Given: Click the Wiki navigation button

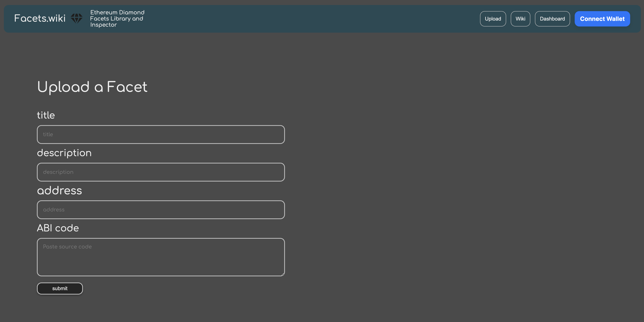Looking at the screenshot, I should pyautogui.click(x=520, y=19).
